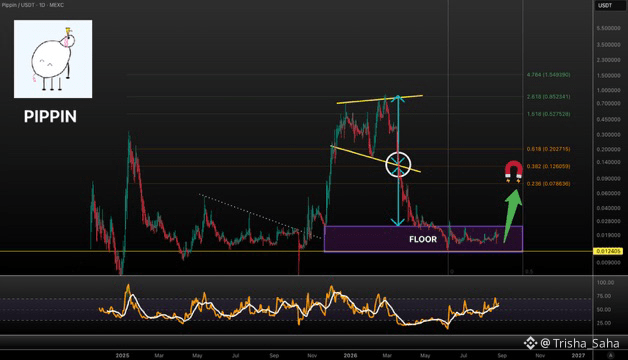This screenshot has width=628, height=360.
Task: Click the Pippin mascot thumbnail image
Action: tap(53, 59)
